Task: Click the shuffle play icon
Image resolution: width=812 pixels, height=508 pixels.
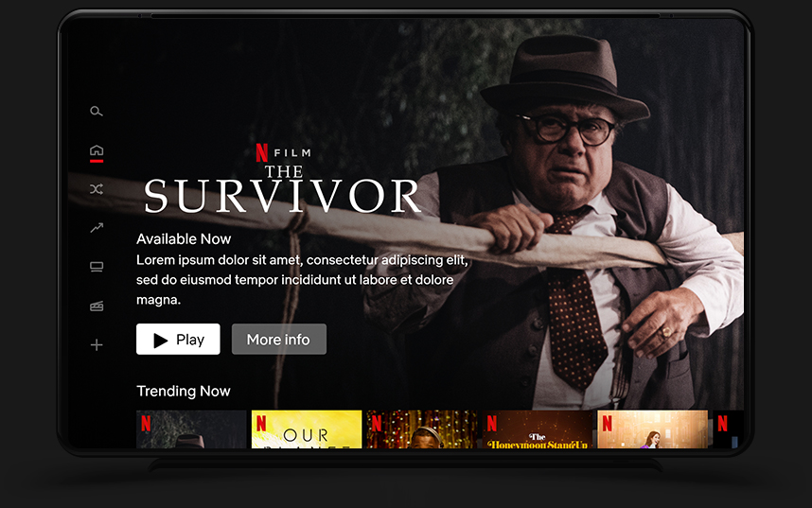Action: click(x=97, y=189)
